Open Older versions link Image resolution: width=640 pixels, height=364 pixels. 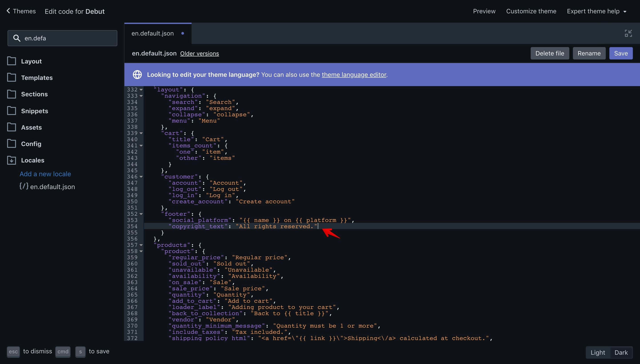click(x=200, y=53)
